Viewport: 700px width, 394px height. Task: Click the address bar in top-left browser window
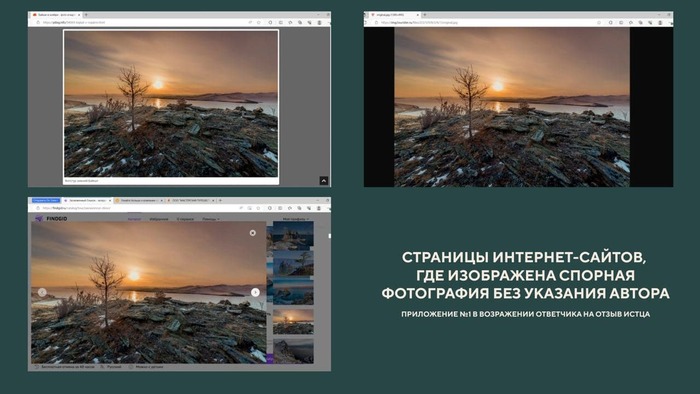click(143, 22)
